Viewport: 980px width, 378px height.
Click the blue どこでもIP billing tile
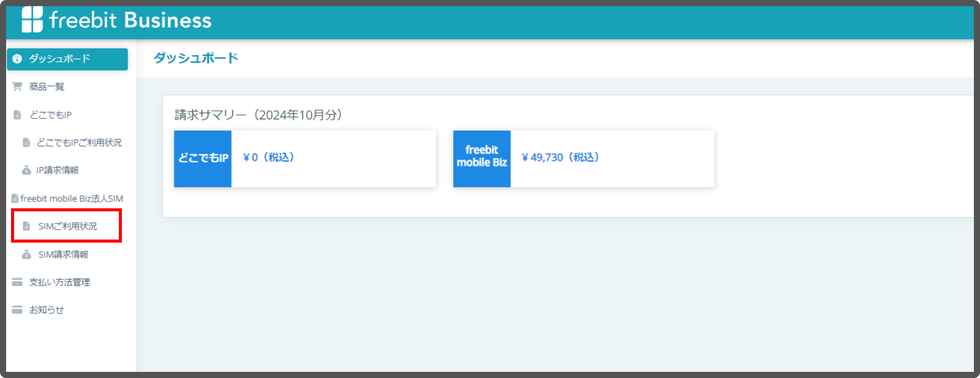point(203,159)
